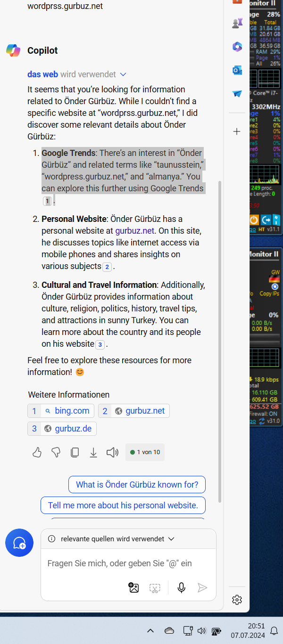Open citation 3 after Cultural paragraph
This screenshot has height=644, width=283.
tap(100, 345)
